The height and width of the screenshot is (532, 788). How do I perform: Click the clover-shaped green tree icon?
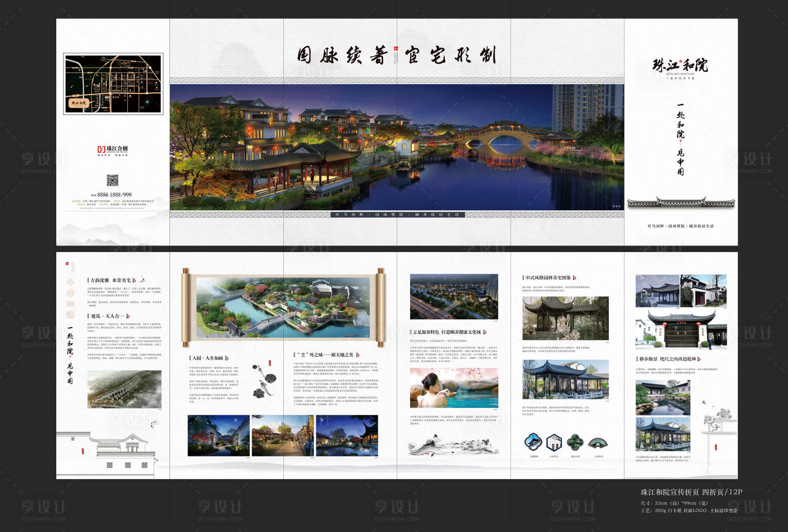[575, 443]
